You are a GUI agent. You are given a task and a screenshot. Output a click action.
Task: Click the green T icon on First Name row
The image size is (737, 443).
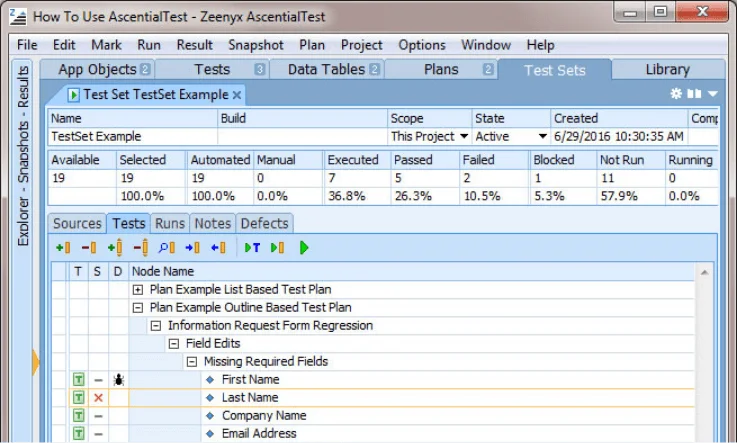click(78, 380)
